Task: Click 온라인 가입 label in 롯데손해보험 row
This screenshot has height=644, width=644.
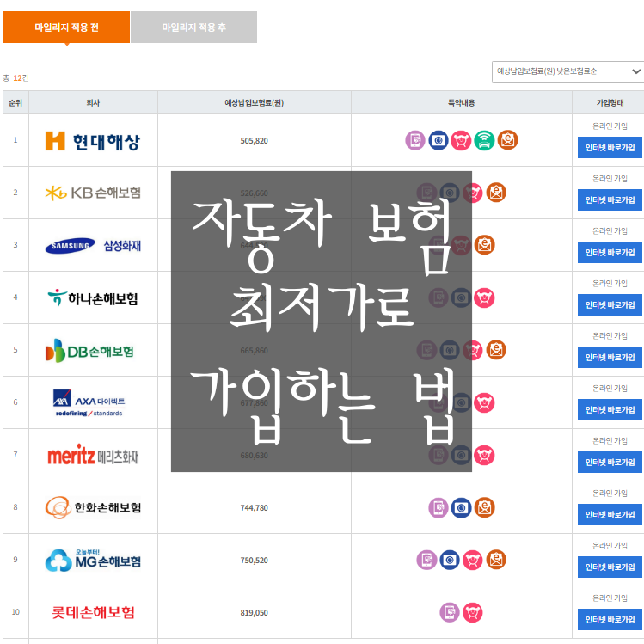Action: pyautogui.click(x=610, y=598)
